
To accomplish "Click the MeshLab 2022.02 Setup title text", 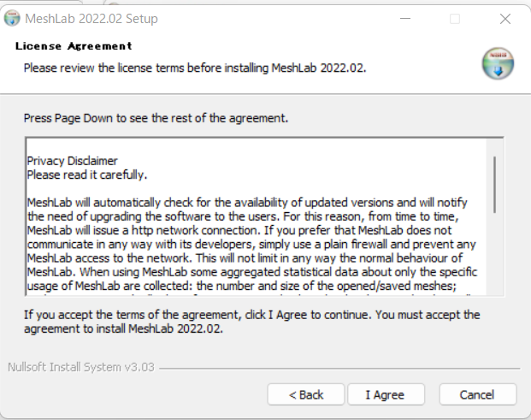I will tap(91, 19).
